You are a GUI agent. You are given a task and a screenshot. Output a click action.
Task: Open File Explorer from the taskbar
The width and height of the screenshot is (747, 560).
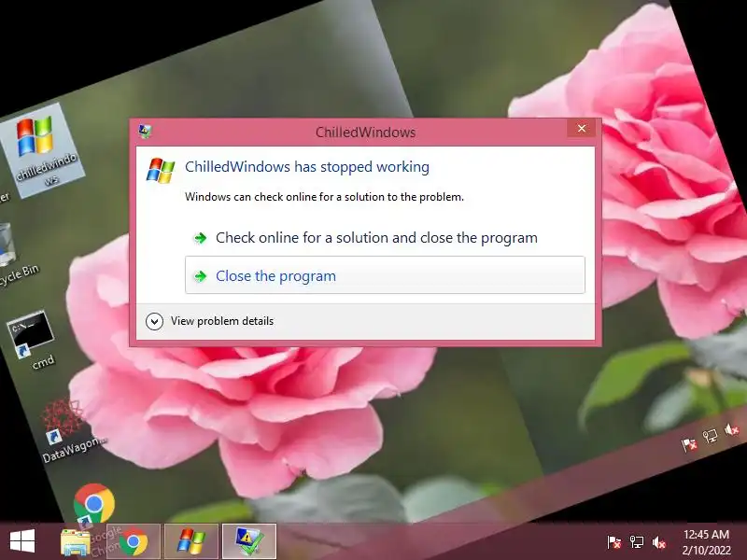click(76, 542)
